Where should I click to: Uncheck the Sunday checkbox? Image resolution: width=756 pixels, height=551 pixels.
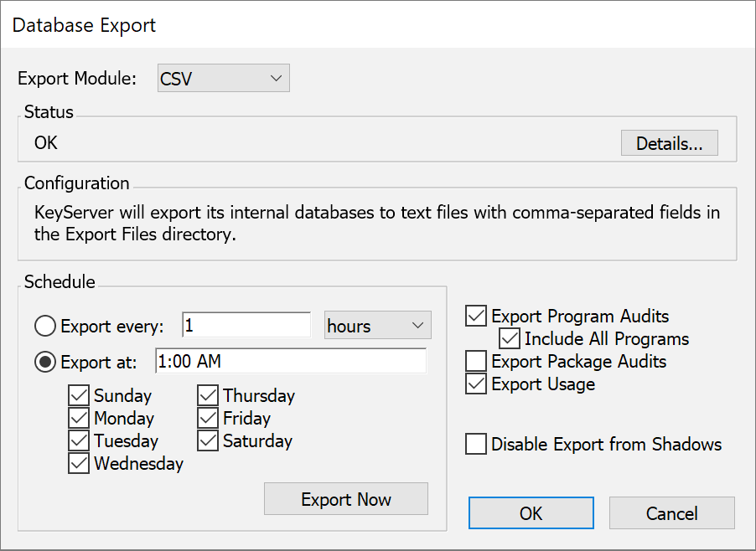tap(79, 396)
